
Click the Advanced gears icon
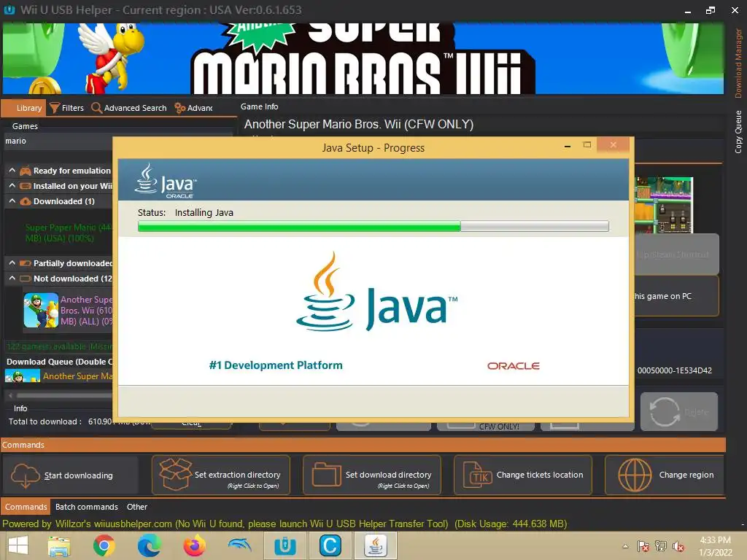[180, 108]
